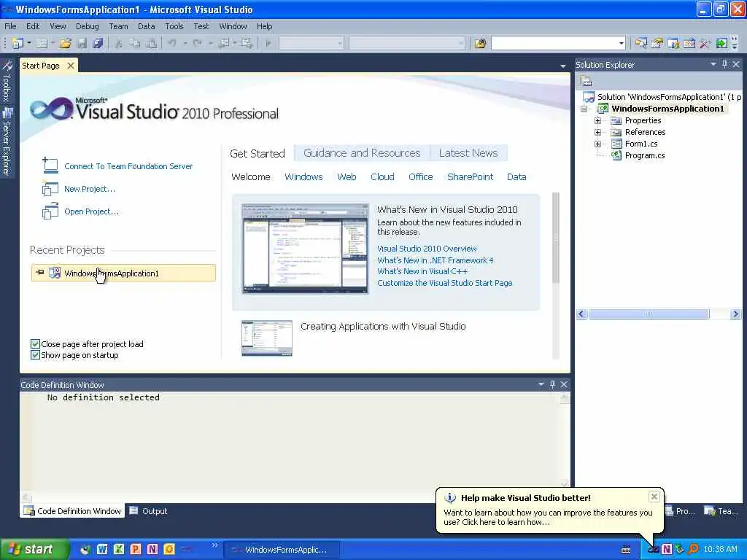Image resolution: width=747 pixels, height=560 pixels.
Task: Click the Navigate Forward toolbar icon
Action: [x=247, y=43]
